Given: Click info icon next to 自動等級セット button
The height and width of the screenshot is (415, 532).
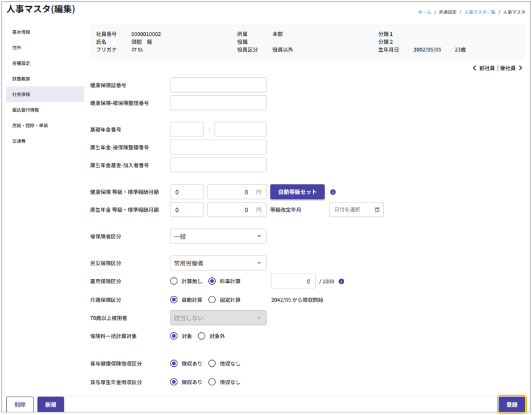Looking at the screenshot, I should point(333,192).
